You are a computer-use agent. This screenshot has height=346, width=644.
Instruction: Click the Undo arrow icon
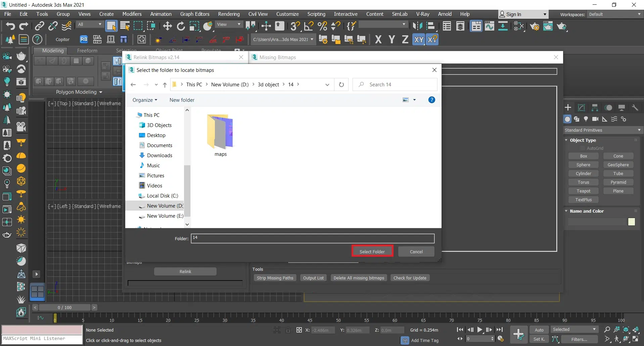tap(10, 26)
